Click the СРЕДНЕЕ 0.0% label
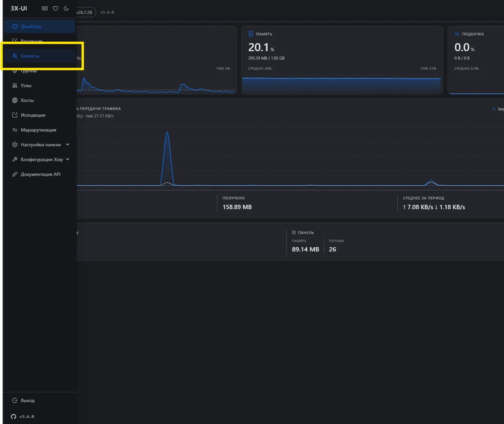This screenshot has width=504, height=424. 467,68
